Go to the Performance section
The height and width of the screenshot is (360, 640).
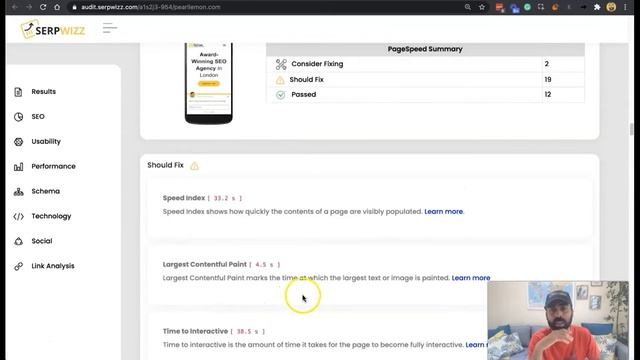click(x=53, y=167)
